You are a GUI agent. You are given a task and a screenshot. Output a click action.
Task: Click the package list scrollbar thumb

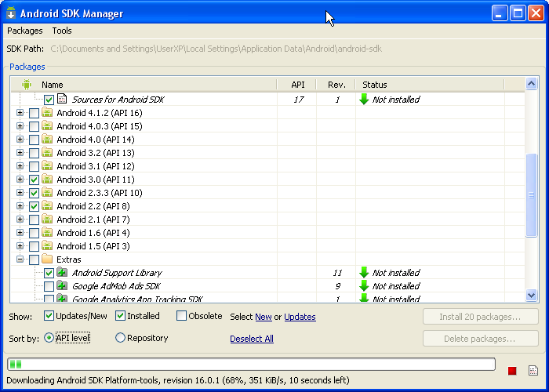click(531, 195)
